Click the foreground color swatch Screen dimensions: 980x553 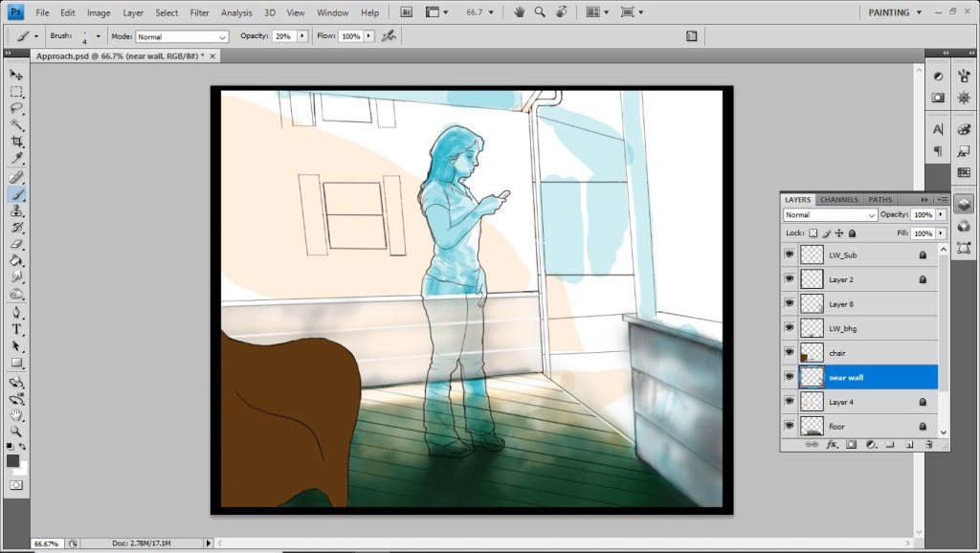(x=13, y=460)
